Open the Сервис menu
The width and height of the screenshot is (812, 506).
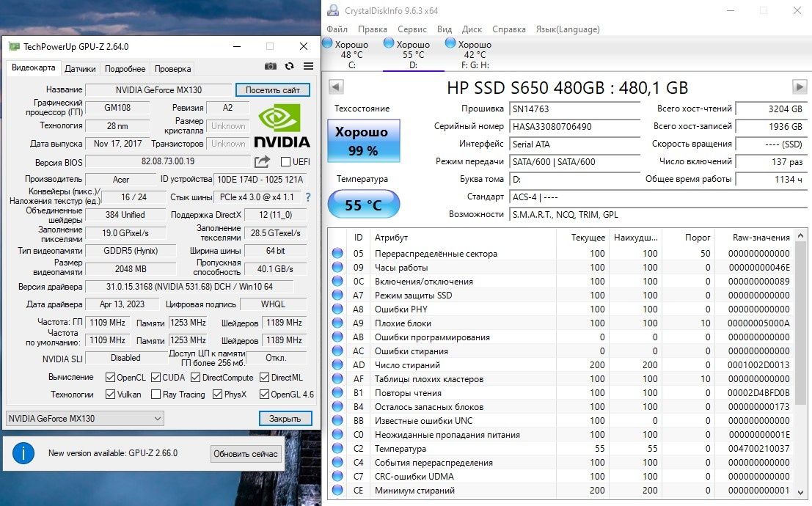coord(412,29)
